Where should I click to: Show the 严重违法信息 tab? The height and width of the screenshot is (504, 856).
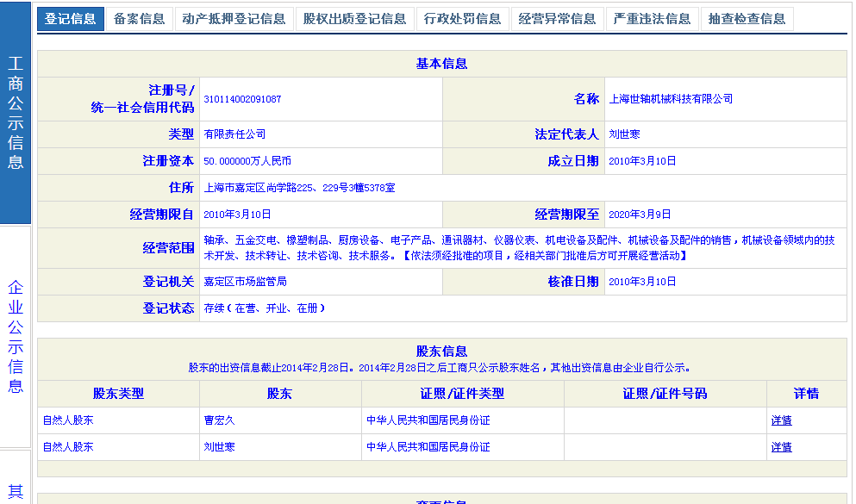[x=652, y=19]
